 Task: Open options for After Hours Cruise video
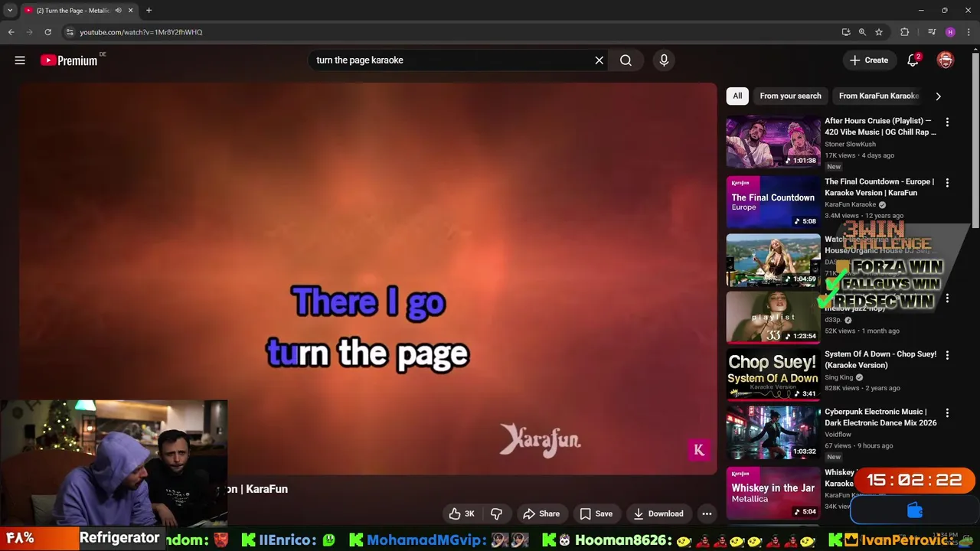click(947, 122)
